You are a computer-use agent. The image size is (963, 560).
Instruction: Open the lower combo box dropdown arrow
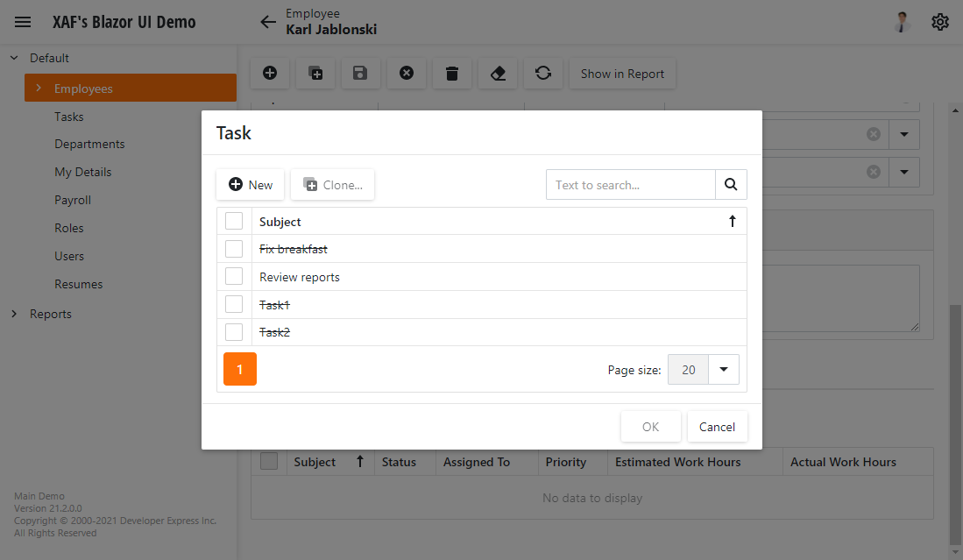[x=904, y=172]
